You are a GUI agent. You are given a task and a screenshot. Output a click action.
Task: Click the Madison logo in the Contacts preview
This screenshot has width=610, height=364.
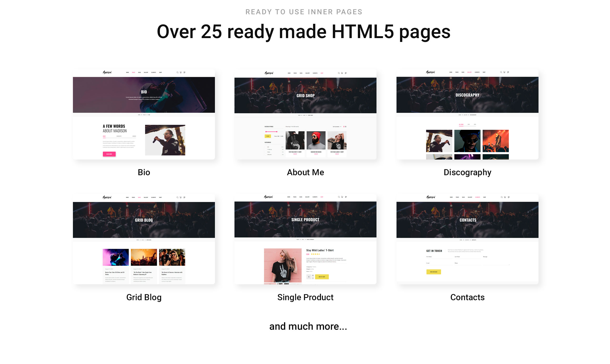pos(432,197)
